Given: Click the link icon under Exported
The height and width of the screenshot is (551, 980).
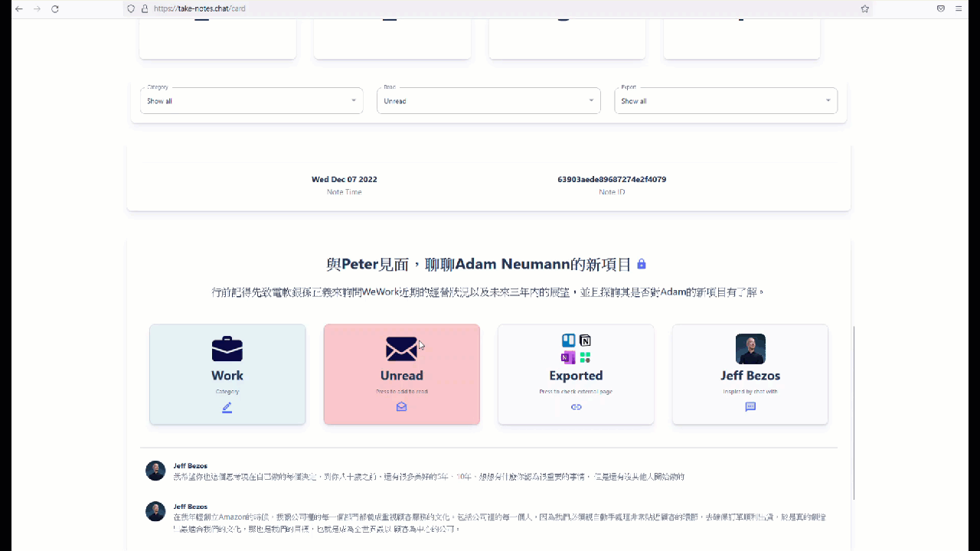Looking at the screenshot, I should pyautogui.click(x=577, y=407).
